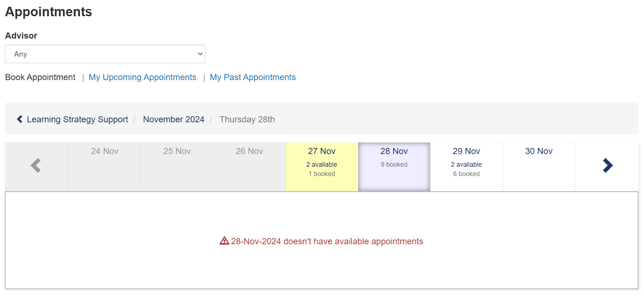Open the Advisor dropdown
Viewport: 644px width, 298px height.
click(x=105, y=54)
